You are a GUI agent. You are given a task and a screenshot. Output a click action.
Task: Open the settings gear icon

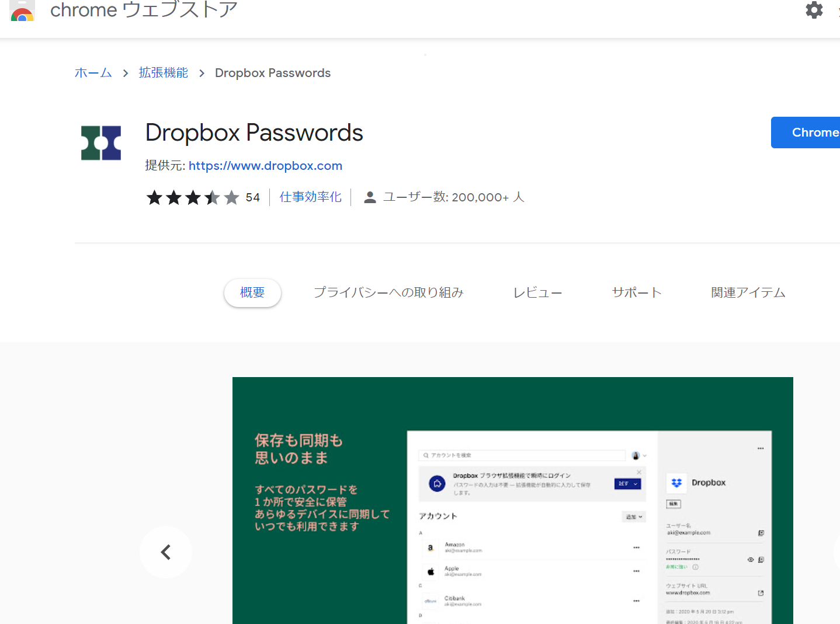click(x=814, y=10)
